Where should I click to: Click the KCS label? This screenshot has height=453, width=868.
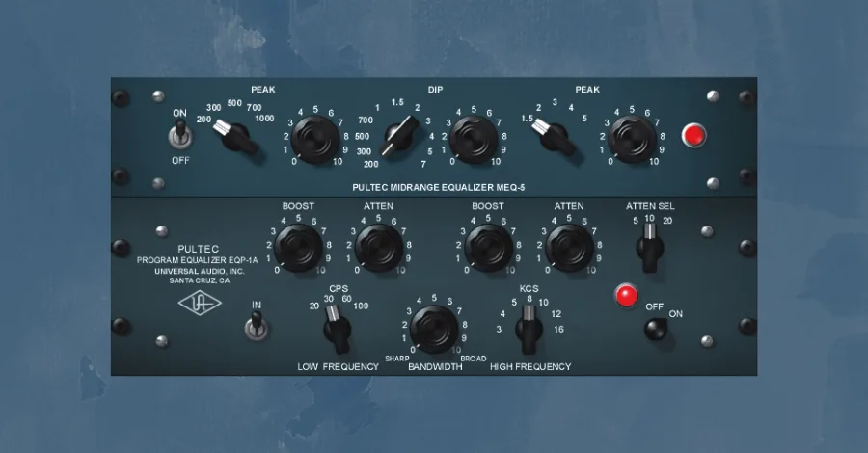click(x=529, y=289)
